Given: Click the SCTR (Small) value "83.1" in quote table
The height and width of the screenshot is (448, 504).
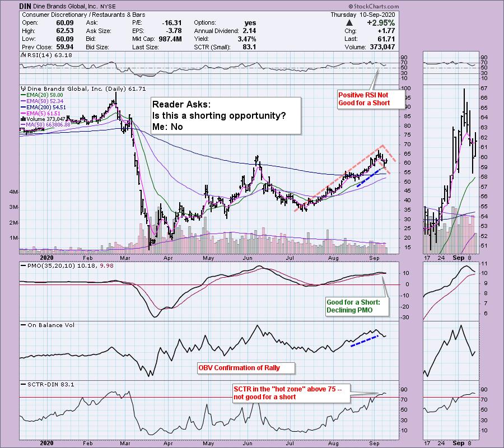Looking at the screenshot, I should (x=250, y=47).
